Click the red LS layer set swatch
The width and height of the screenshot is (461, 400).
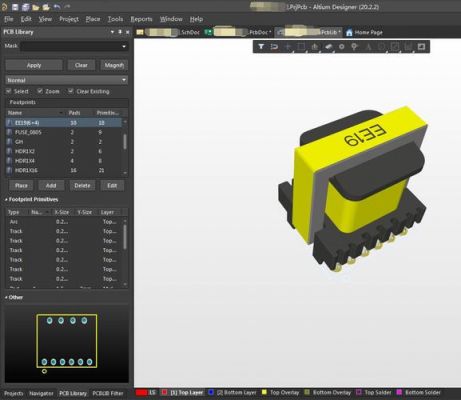[x=141, y=393]
